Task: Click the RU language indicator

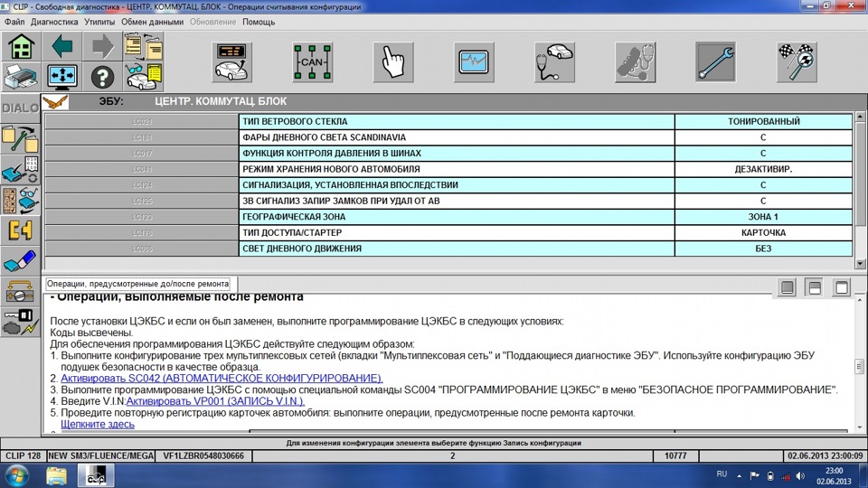Action: click(x=722, y=474)
